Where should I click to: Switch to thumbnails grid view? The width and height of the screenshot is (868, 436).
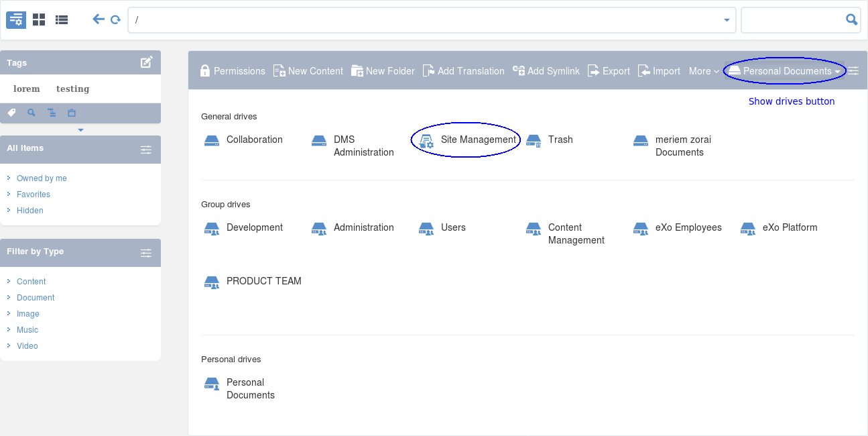(39, 19)
